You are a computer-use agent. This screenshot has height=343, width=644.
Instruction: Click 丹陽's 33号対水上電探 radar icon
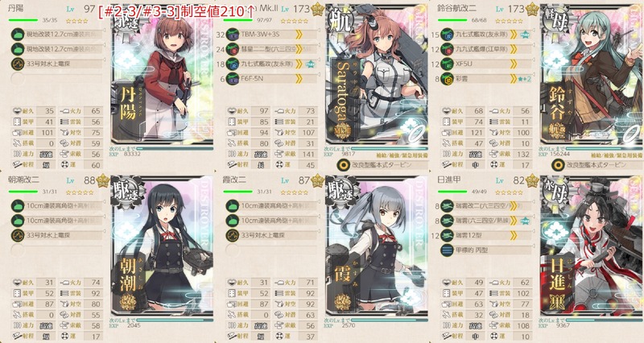18,64
